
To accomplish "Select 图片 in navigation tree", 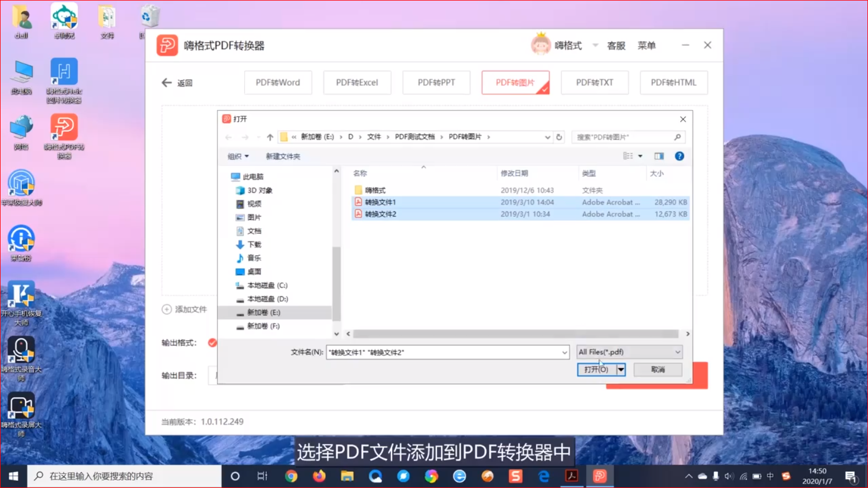I will coord(249,217).
